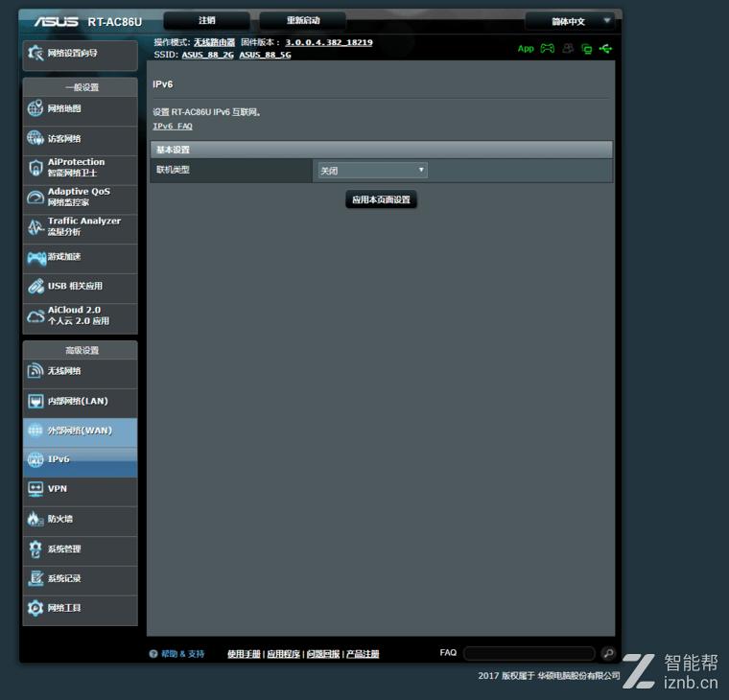Click Traffic Analyzer icon
This screenshot has width=729, height=700.
(35, 227)
